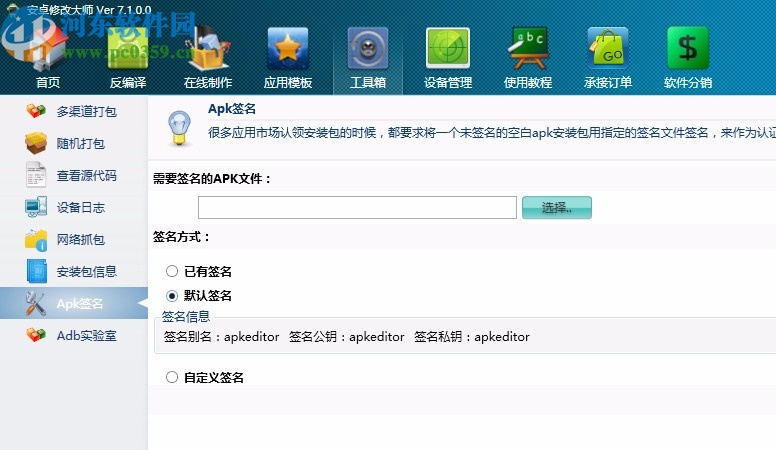This screenshot has height=450, width=776.
Task: Open the 首页 home icon
Action: coord(47,49)
